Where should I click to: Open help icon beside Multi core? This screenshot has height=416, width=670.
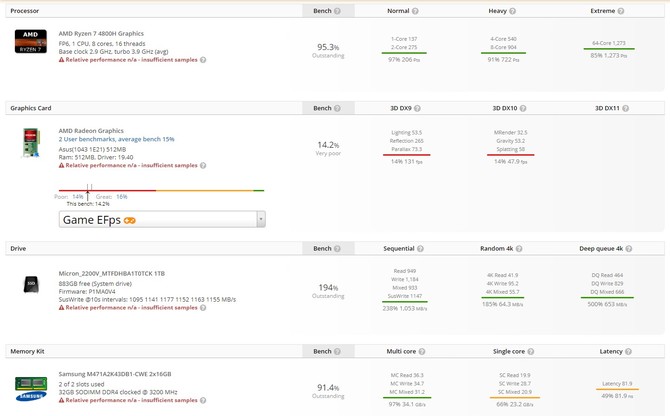[422, 352]
